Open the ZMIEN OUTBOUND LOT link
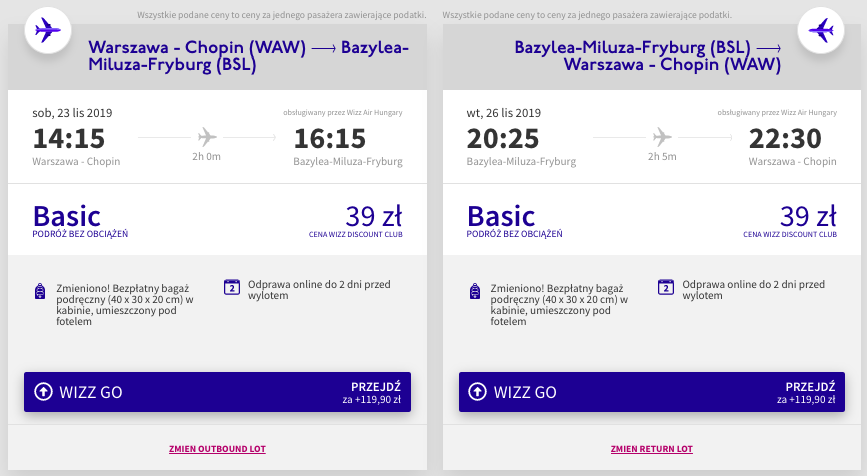The width and height of the screenshot is (867, 476). coord(217,449)
